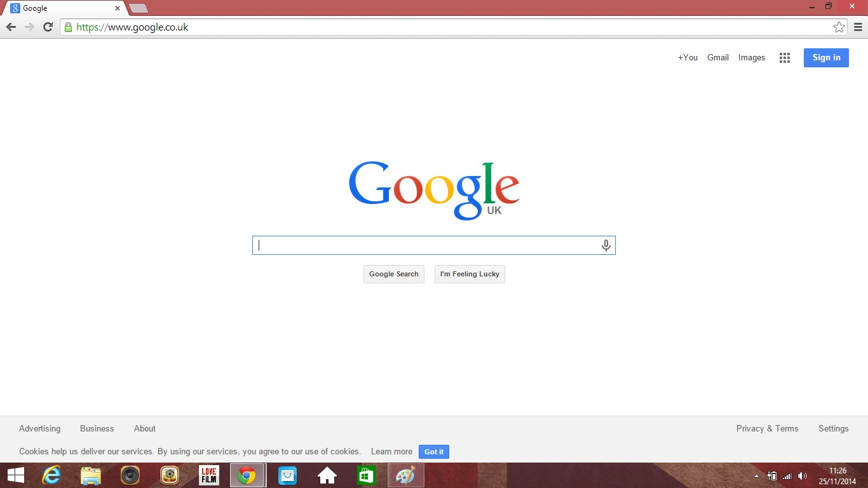Open the white house taskbar icon
The height and width of the screenshot is (488, 868).
[327, 475]
